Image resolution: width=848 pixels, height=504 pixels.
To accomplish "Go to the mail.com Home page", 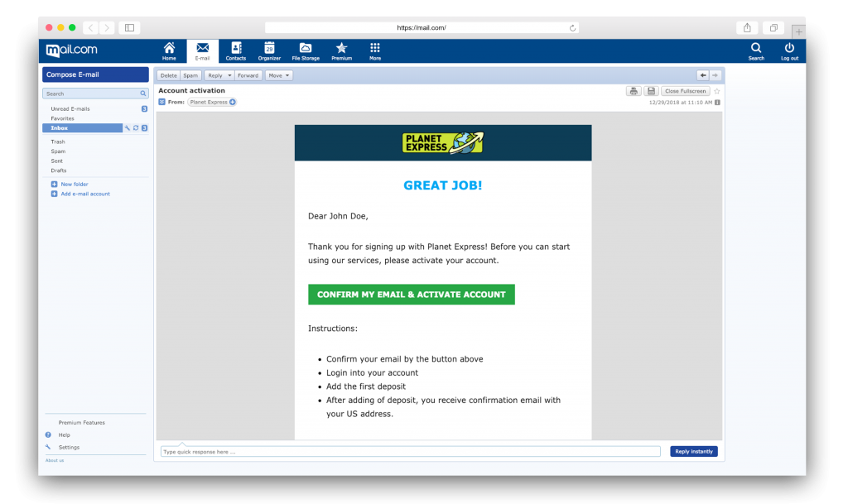I will [x=169, y=51].
